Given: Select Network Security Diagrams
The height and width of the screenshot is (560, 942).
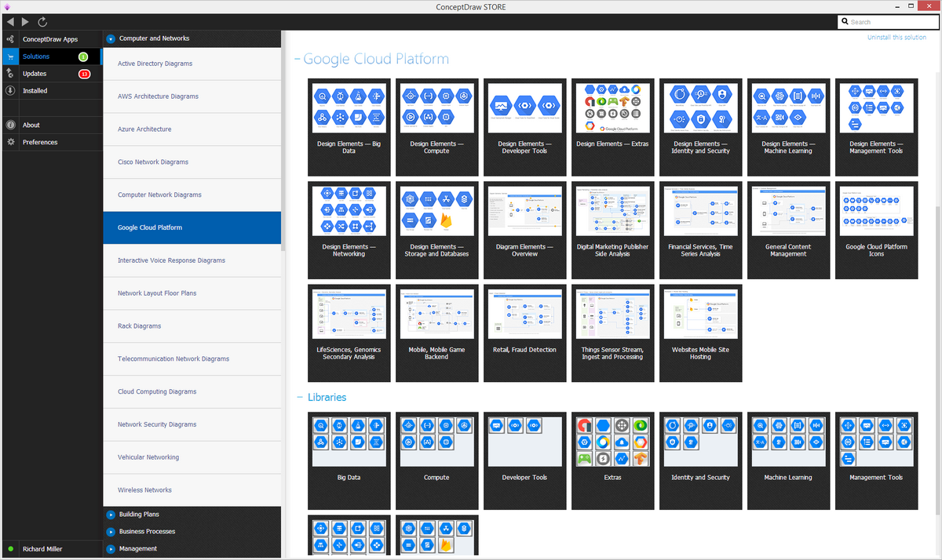Looking at the screenshot, I should (x=192, y=425).
